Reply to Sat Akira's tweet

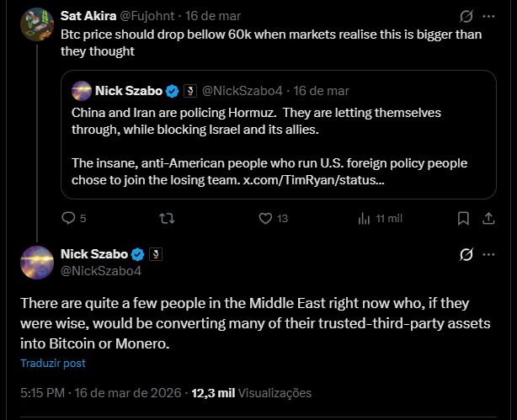point(70,218)
